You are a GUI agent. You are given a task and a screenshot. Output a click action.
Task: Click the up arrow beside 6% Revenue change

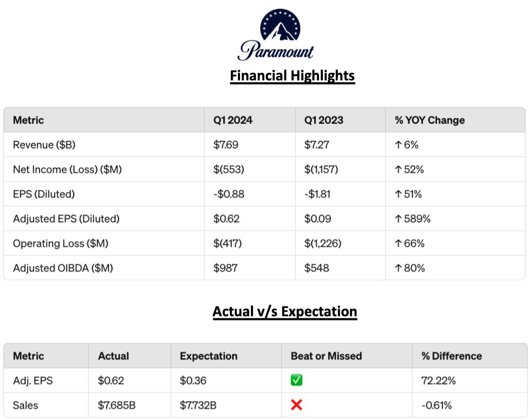(x=398, y=145)
